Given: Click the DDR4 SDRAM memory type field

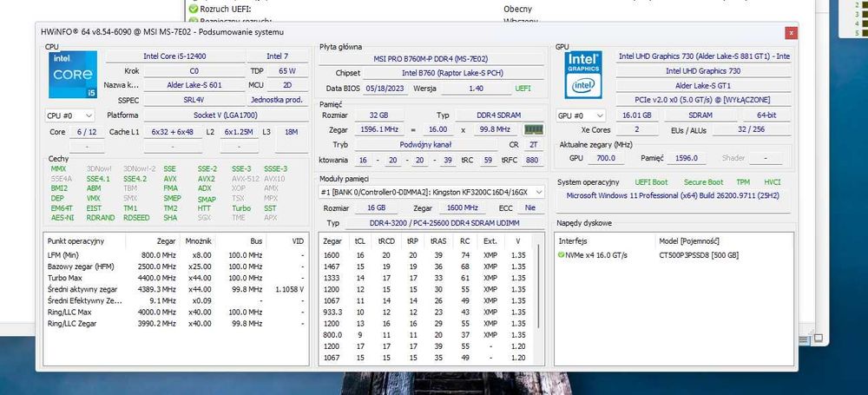Looking at the screenshot, I should click(498, 115).
